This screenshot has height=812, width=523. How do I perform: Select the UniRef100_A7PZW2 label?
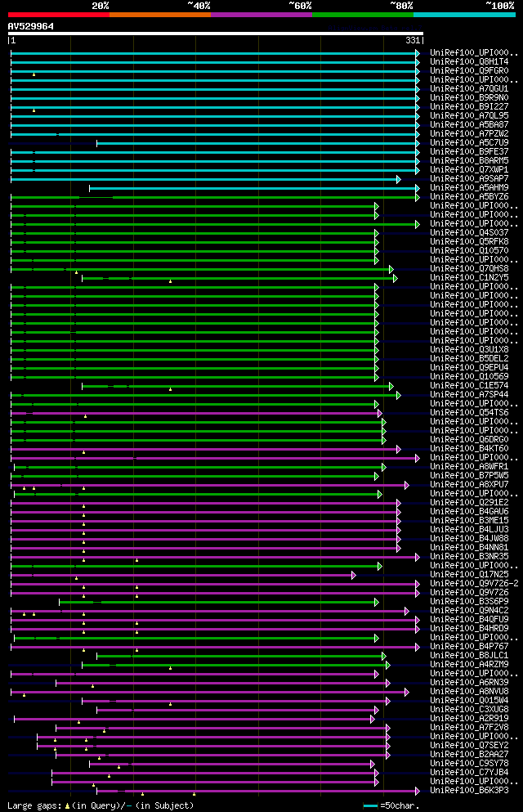point(469,133)
